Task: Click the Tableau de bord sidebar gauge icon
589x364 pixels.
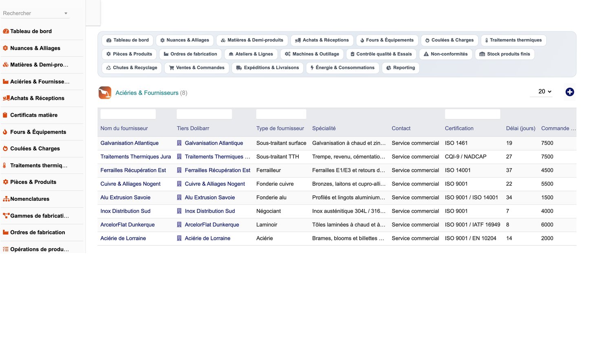Action: [6, 31]
